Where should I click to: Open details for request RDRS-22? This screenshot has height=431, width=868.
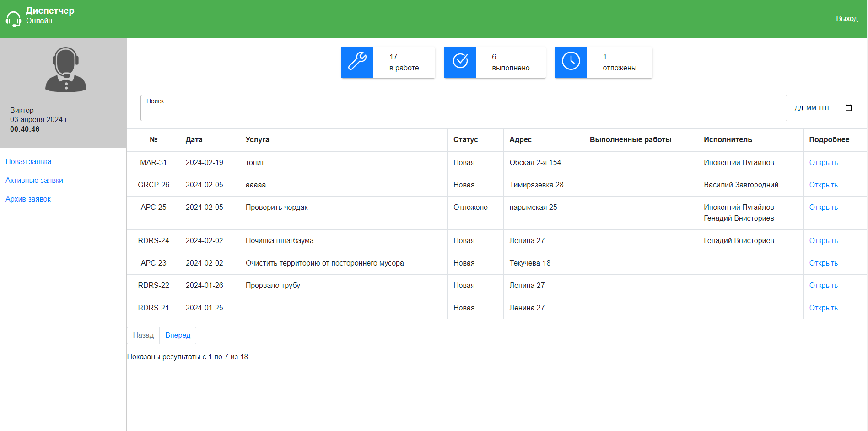pos(823,285)
